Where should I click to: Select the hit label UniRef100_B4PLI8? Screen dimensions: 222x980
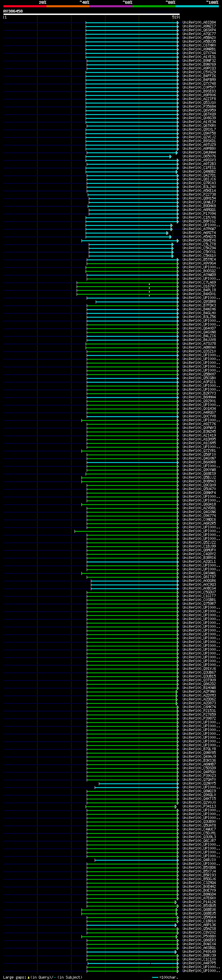[x=199, y=290]
